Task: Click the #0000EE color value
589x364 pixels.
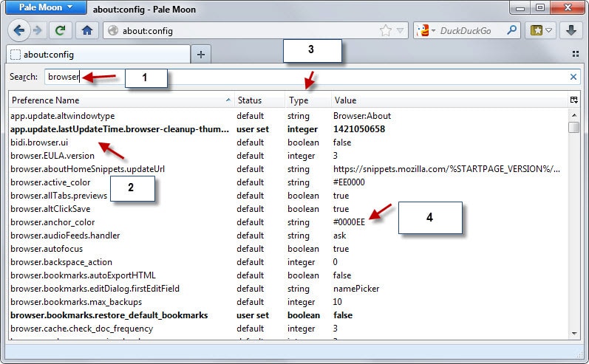Action: point(349,222)
